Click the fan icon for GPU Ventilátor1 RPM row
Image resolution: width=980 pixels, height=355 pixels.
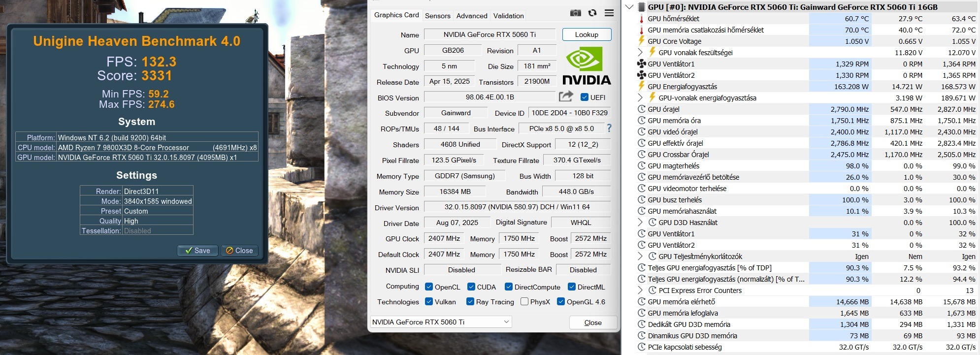pos(641,64)
